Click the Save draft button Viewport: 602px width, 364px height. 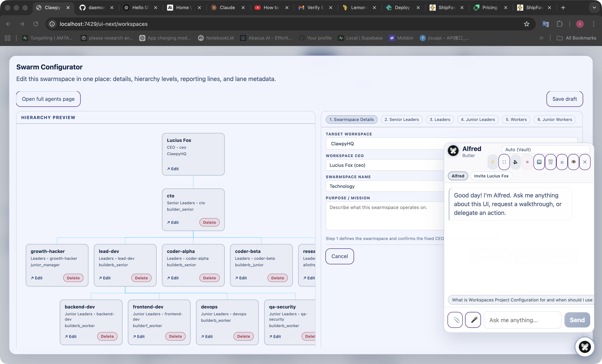click(565, 99)
